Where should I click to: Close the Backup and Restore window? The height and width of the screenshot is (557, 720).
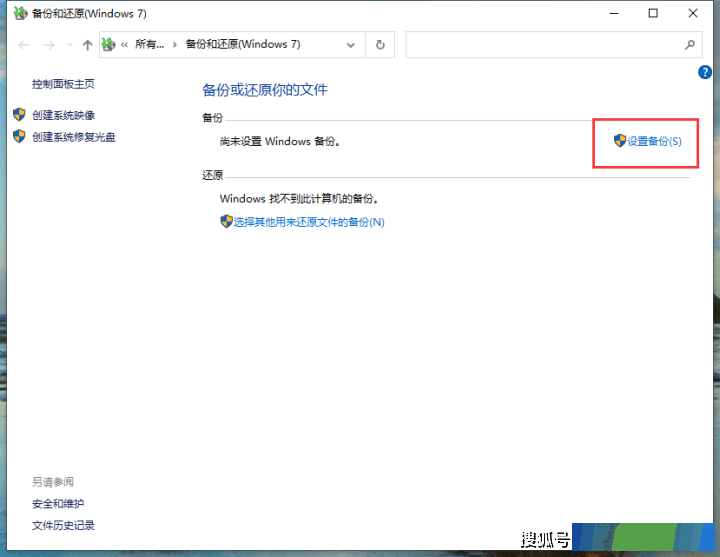(693, 14)
